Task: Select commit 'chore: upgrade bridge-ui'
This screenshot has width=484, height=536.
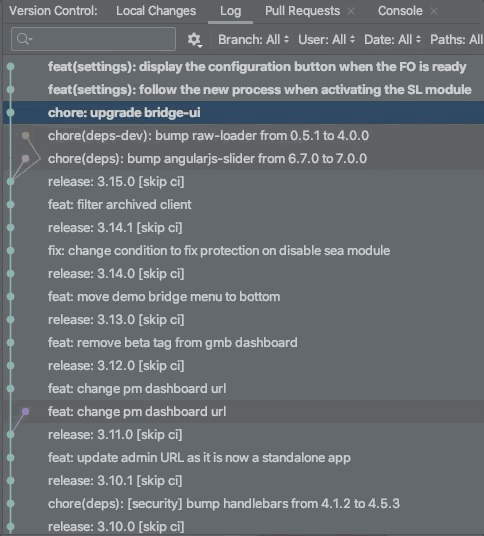Action: 243,112
